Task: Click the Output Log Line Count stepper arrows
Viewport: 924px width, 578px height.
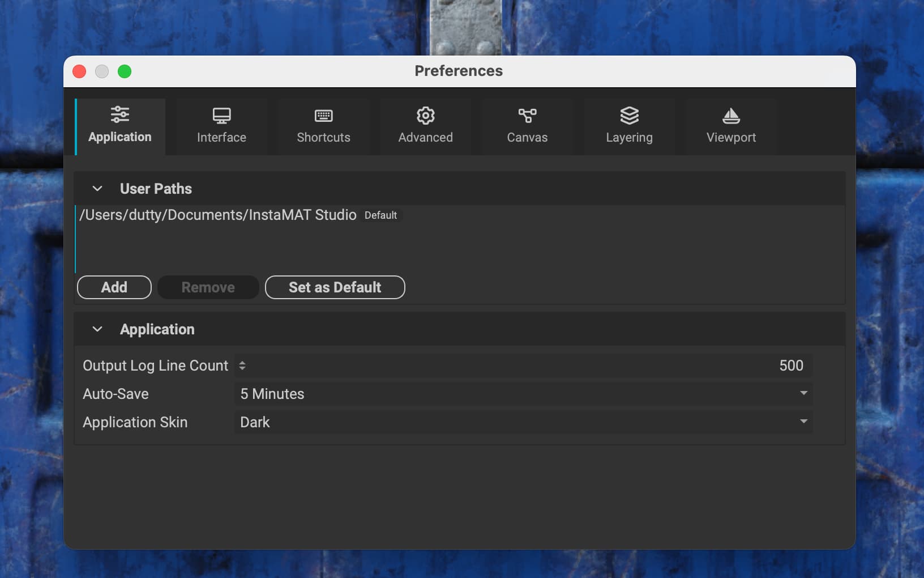Action: click(242, 365)
